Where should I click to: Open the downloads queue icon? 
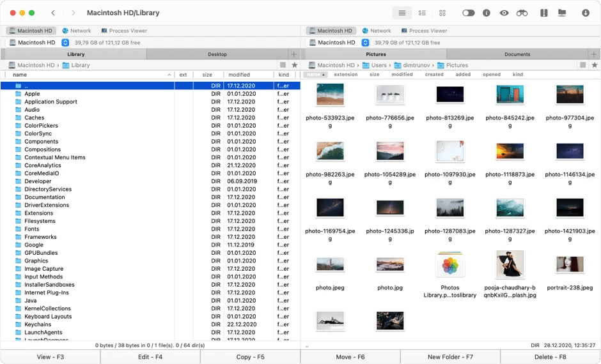[x=585, y=13]
